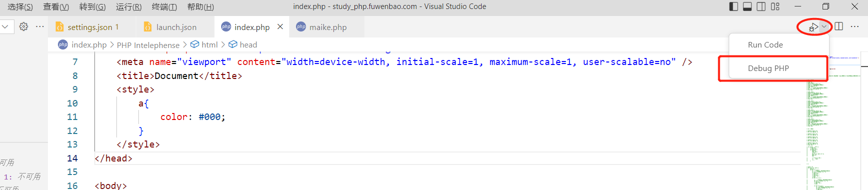Expand the sidebar dropdown chevron
The width and height of the screenshot is (868, 190).
(5, 26)
